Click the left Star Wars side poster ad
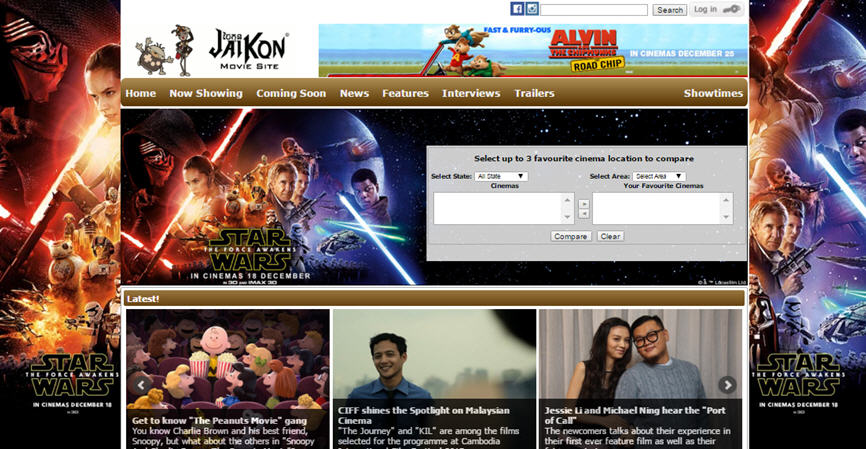The image size is (866, 449). pos(60,224)
